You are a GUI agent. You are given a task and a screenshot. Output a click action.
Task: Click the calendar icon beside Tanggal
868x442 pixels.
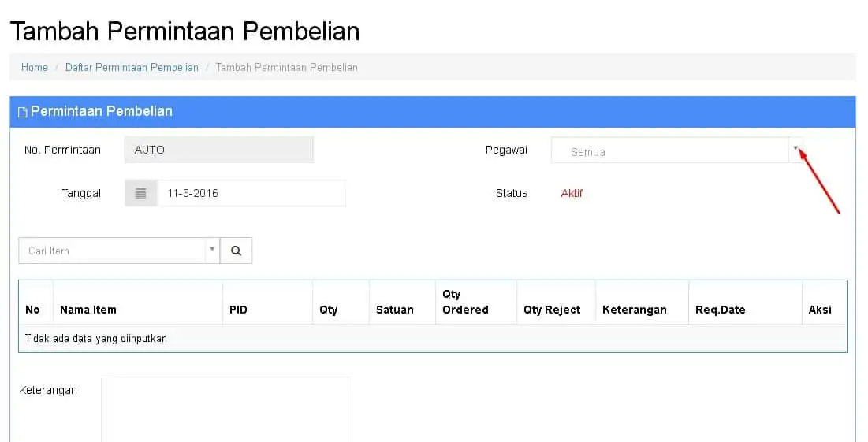click(x=140, y=193)
